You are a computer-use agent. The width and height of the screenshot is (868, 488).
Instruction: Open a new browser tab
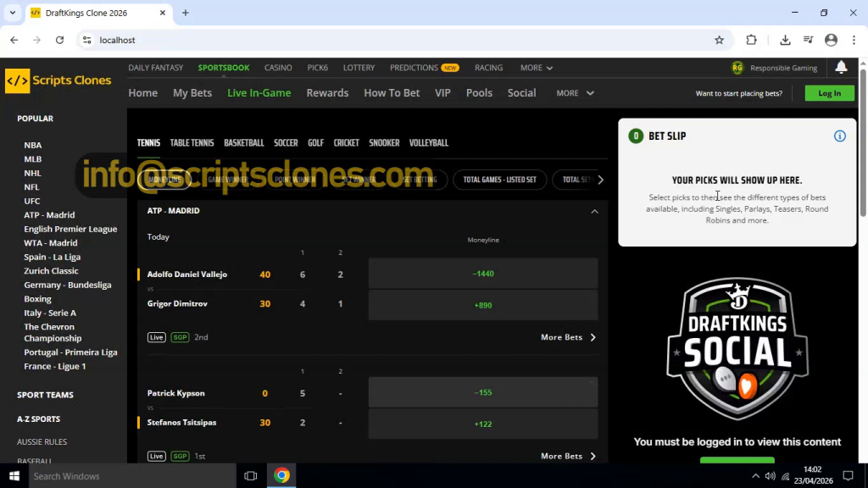pos(186,13)
